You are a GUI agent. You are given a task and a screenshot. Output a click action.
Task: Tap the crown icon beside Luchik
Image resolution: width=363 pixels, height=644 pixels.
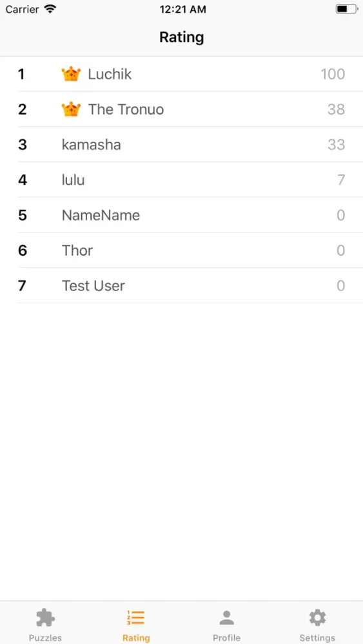coord(71,74)
